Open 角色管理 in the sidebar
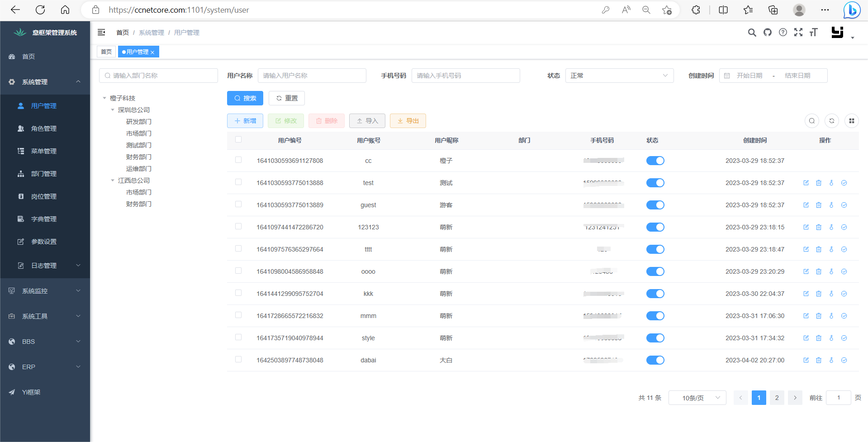Image resolution: width=868 pixels, height=442 pixels. (x=44, y=128)
